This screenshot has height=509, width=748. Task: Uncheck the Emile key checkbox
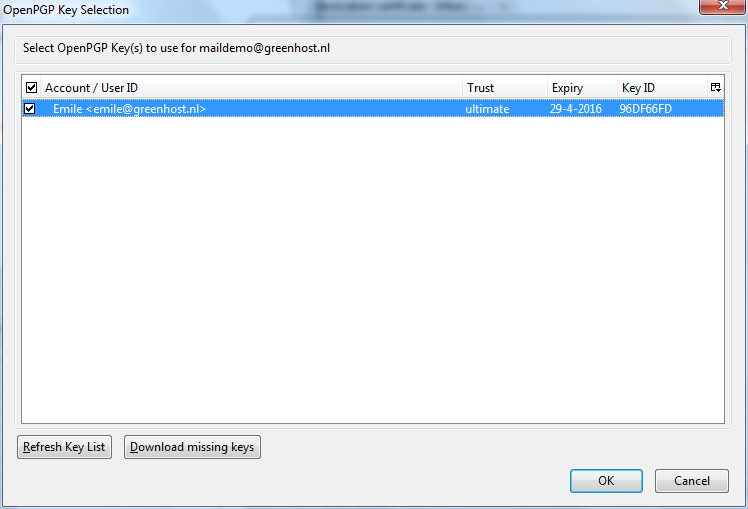[x=30, y=109]
